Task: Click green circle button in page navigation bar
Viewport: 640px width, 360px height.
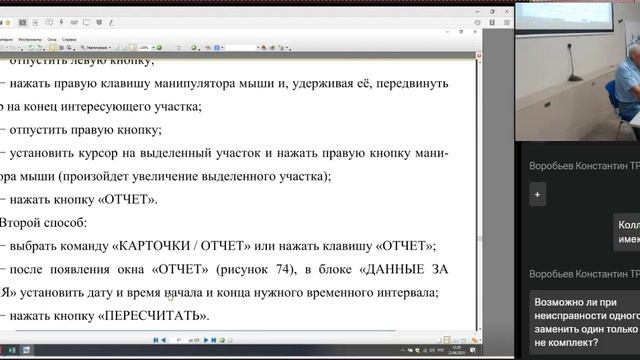Action: [x=222, y=340]
